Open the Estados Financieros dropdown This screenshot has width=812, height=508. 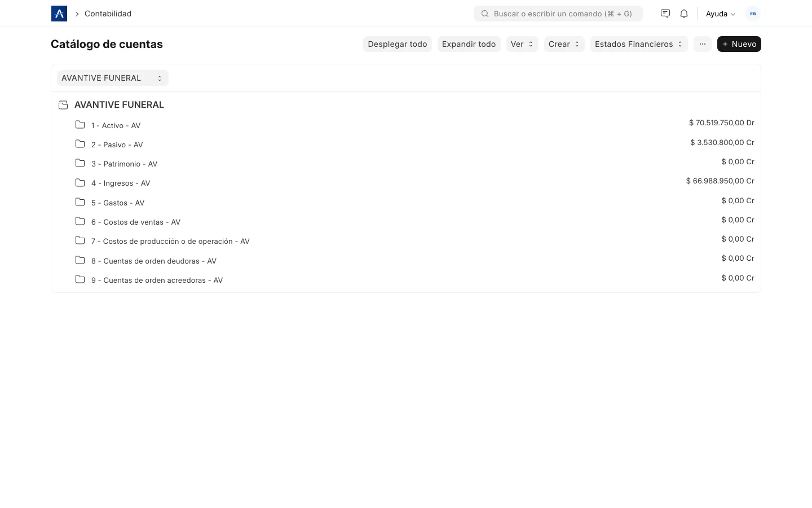[x=639, y=44]
